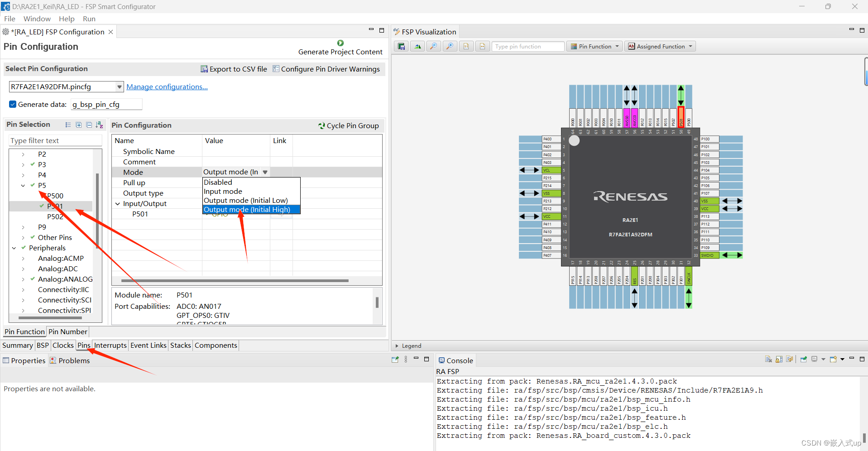This screenshot has width=868, height=451.
Task: Expand the P9 port node
Action: (x=23, y=227)
